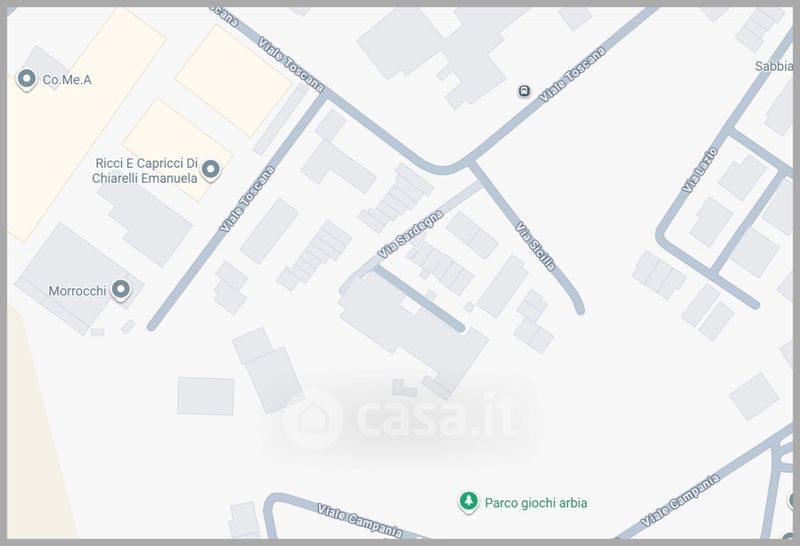800x546 pixels.
Task: Select the Ricci E Capricci map pin
Action: coord(210,169)
